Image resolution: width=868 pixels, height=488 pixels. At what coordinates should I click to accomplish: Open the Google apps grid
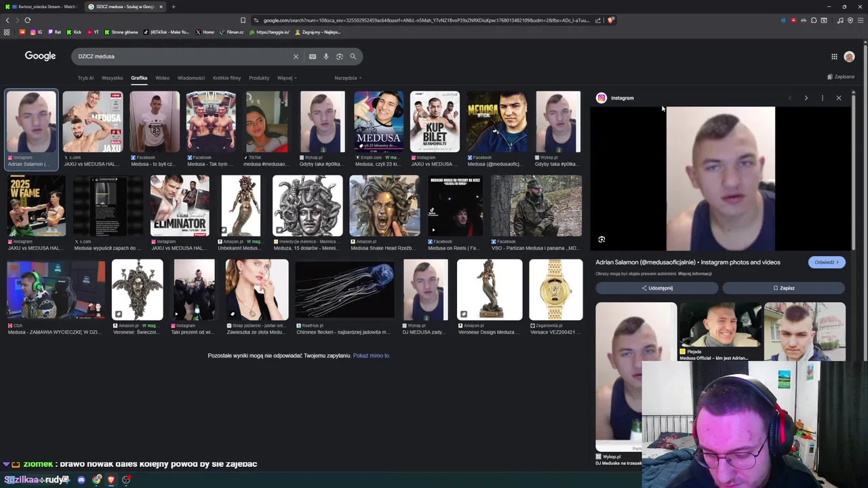(x=834, y=56)
